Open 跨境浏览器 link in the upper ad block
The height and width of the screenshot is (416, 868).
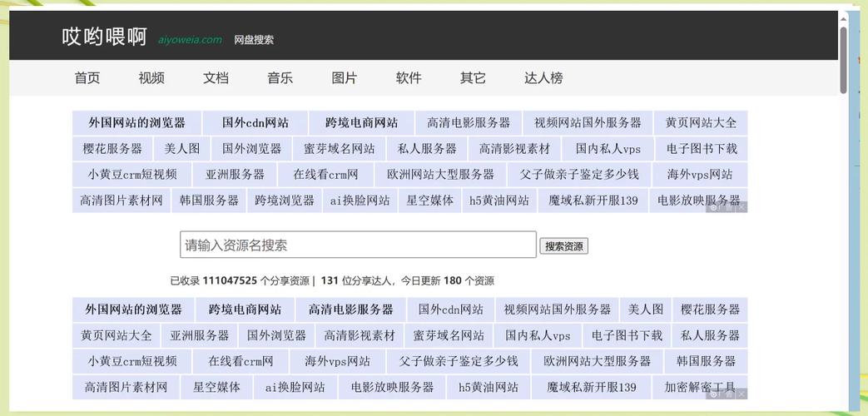[285, 201]
